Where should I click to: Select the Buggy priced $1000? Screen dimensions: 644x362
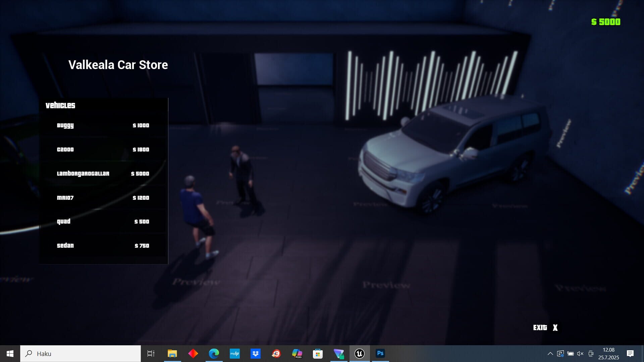point(103,125)
